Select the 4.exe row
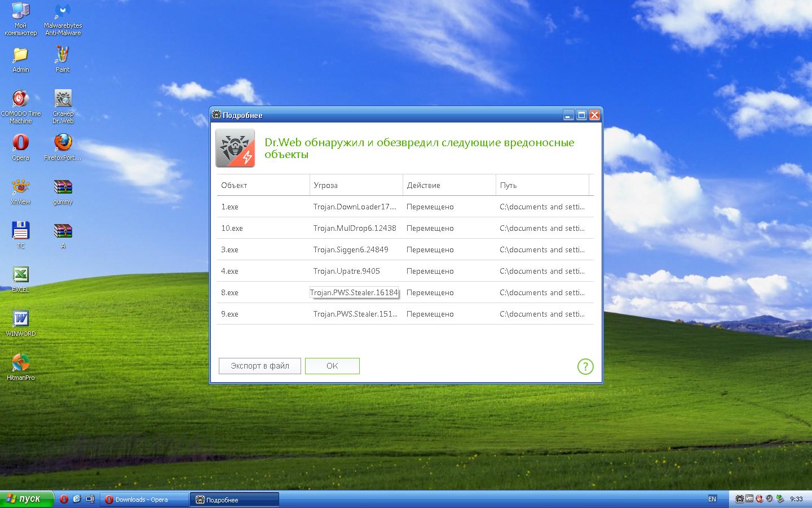 405,271
